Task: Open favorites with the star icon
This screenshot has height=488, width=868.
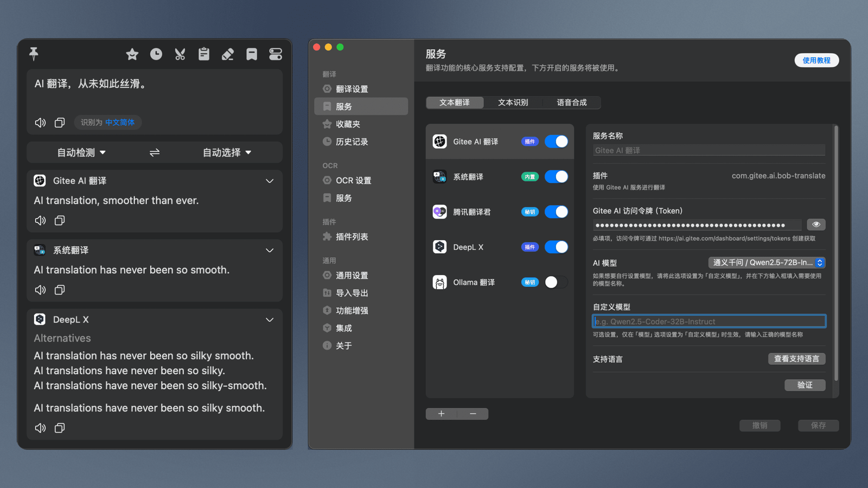Action: [x=132, y=54]
